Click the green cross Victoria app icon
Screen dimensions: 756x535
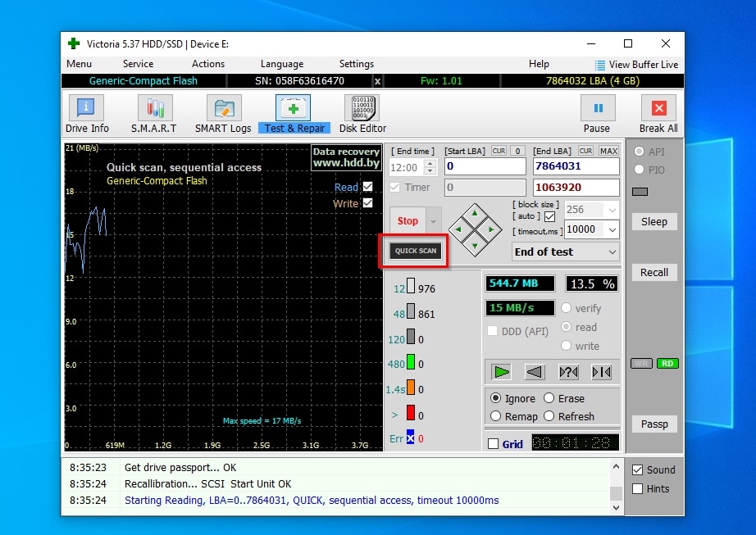pos(74,43)
